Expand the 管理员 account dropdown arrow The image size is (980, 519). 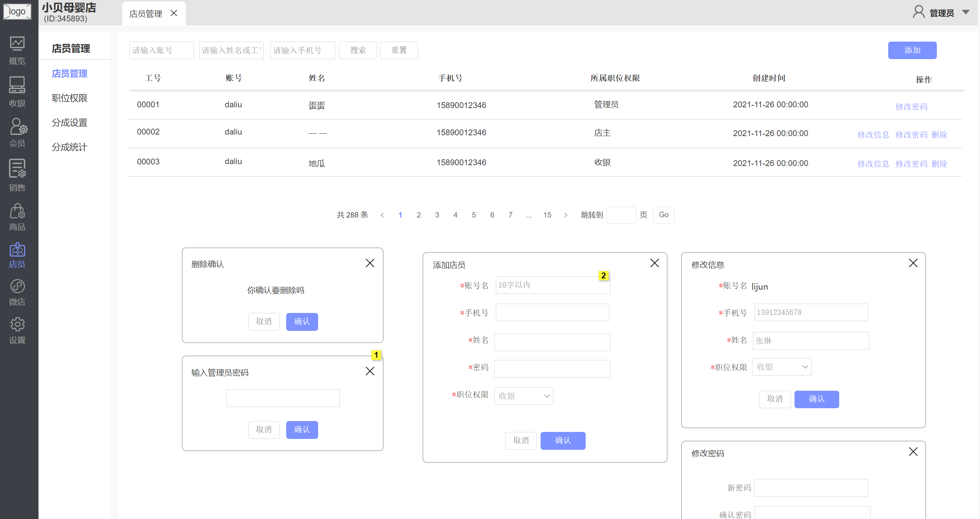point(966,12)
